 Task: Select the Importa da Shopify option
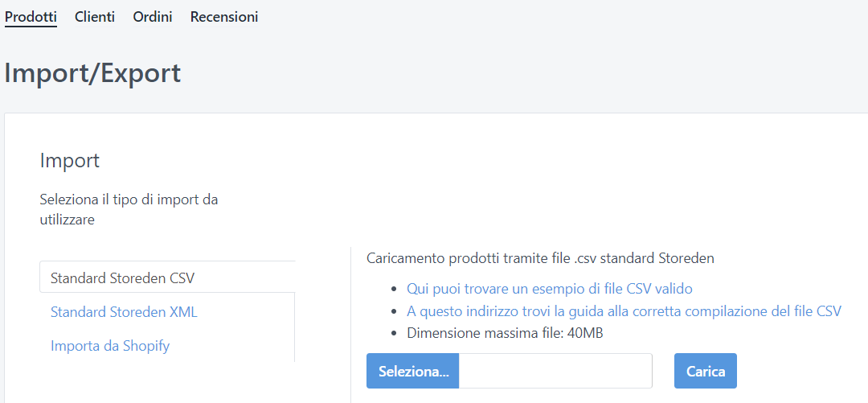click(110, 346)
